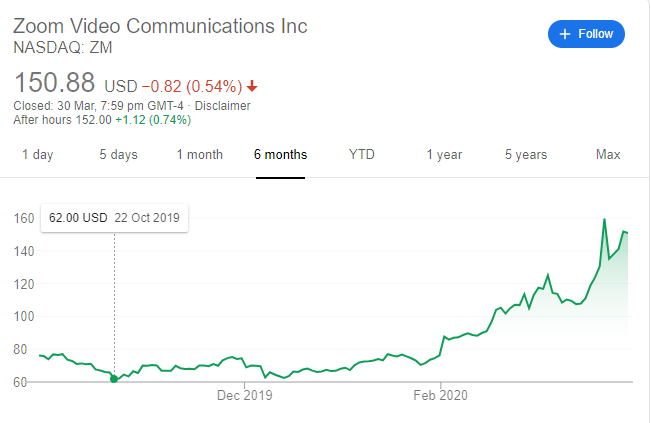Click the Dec 2019 axis label
651x423 pixels.
point(244,395)
